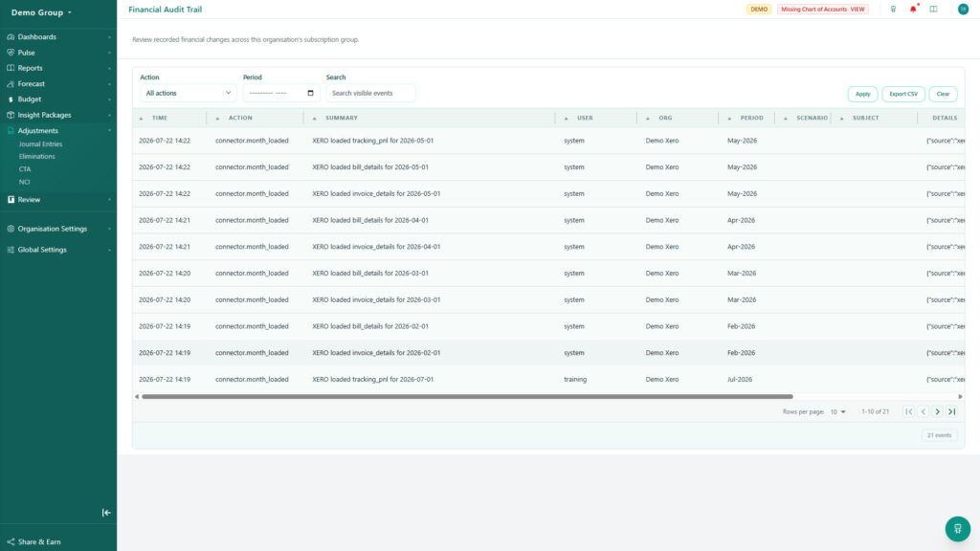This screenshot has width=980, height=551.
Task: Click the Share & Earn link
Action: [39, 541]
